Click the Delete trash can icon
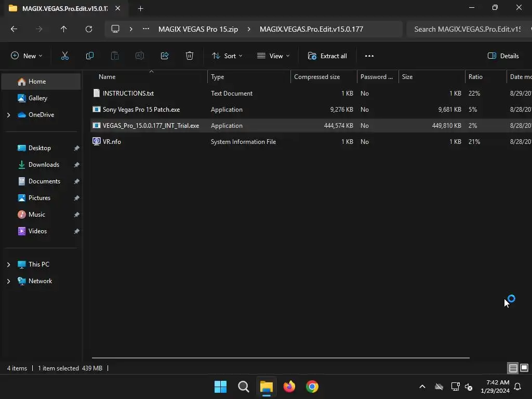The image size is (532, 399). (x=190, y=56)
